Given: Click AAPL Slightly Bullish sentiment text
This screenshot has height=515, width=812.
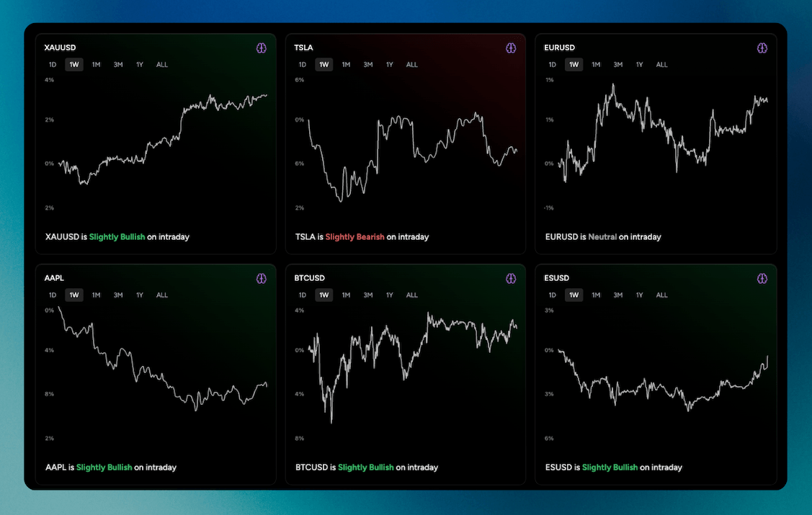Looking at the screenshot, I should tap(104, 467).
